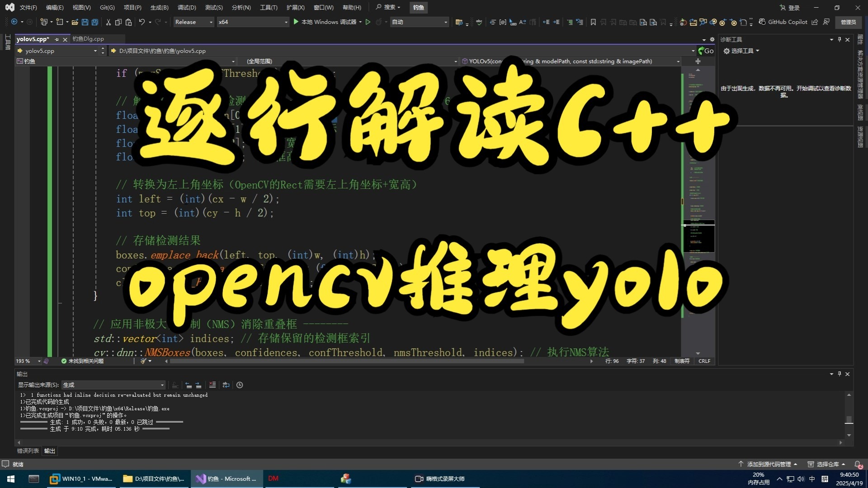Click the send feedback person icon
This screenshot has height=488, width=868.
[x=826, y=22]
